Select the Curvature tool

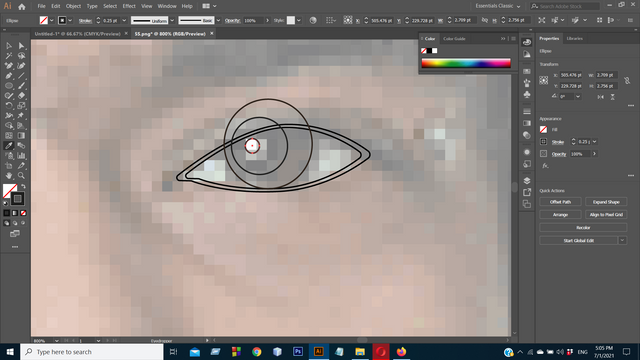pos(21,65)
